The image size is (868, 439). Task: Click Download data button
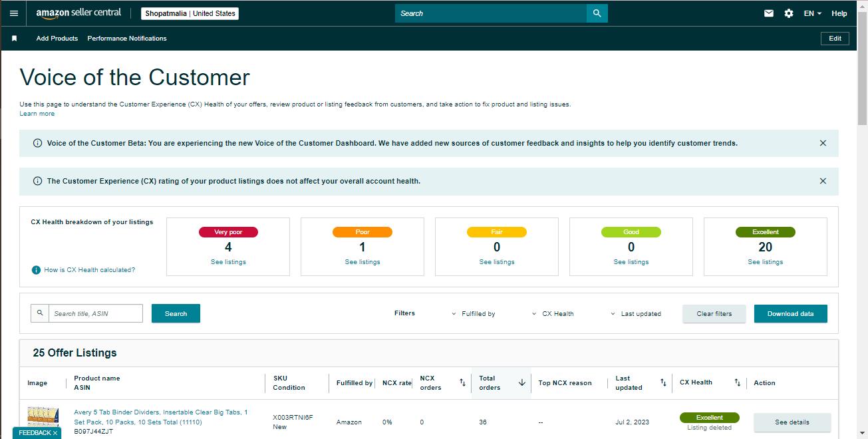[x=791, y=314]
